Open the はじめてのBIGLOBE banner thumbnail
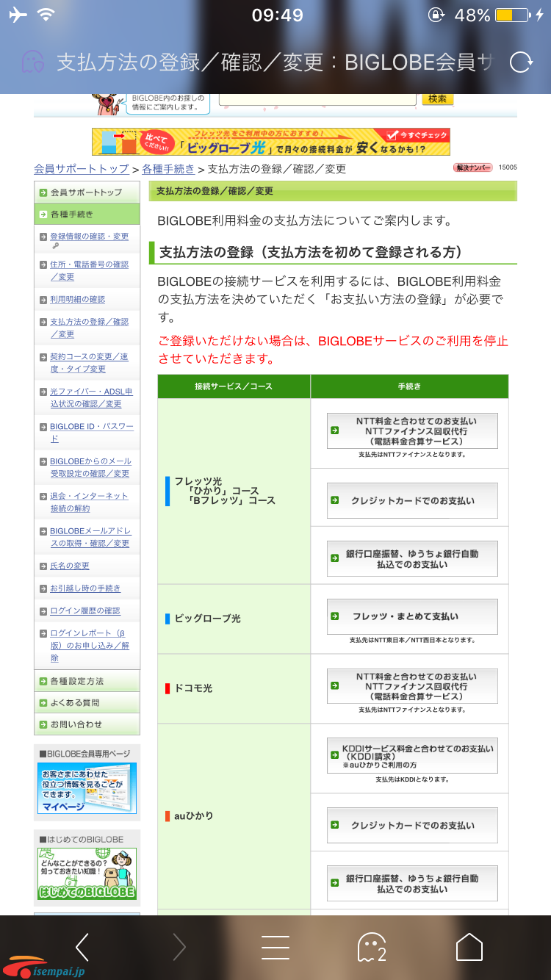551x980 pixels. click(87, 874)
